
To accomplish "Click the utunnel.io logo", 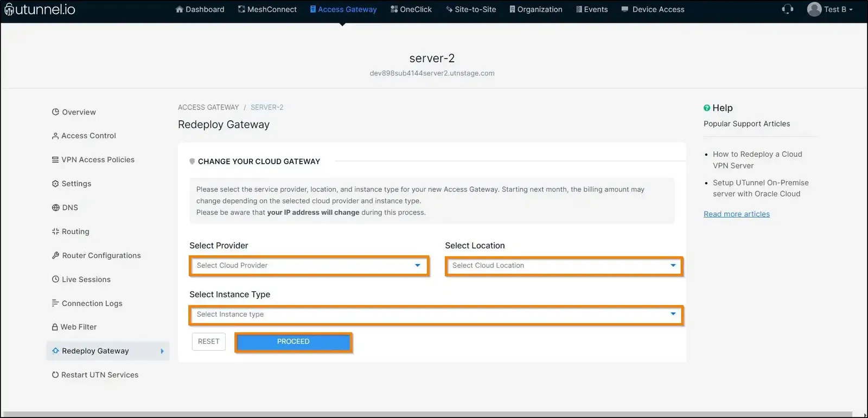I will tap(40, 9).
